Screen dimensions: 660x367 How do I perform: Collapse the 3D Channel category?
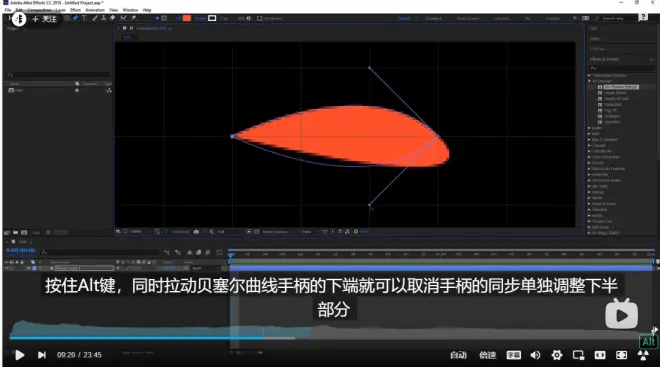click(589, 81)
